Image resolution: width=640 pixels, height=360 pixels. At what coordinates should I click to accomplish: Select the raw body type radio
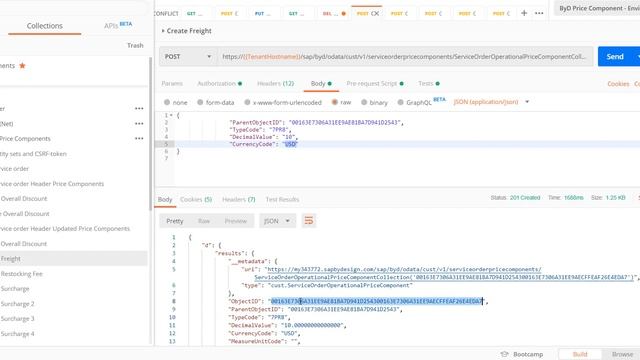(x=335, y=102)
